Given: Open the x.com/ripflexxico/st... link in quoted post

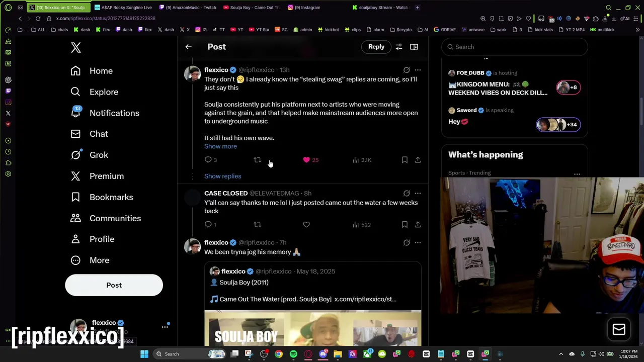Looking at the screenshot, I should 365,299.
